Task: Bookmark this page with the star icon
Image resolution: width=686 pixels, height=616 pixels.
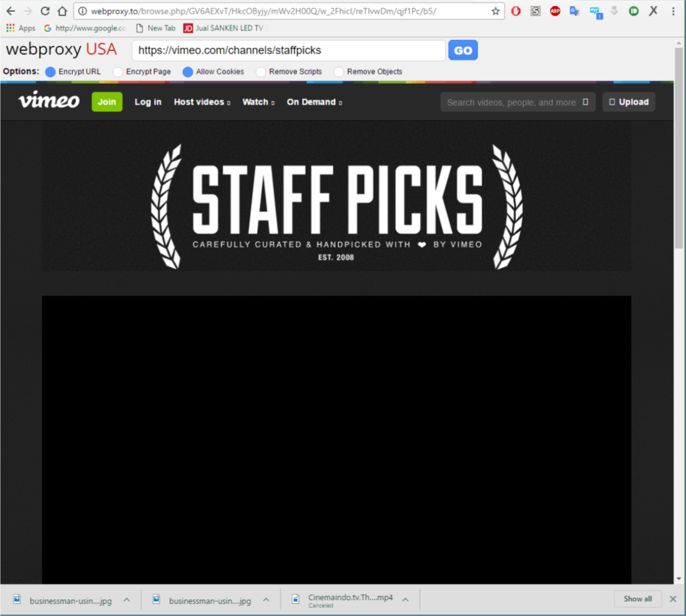Action: (495, 11)
